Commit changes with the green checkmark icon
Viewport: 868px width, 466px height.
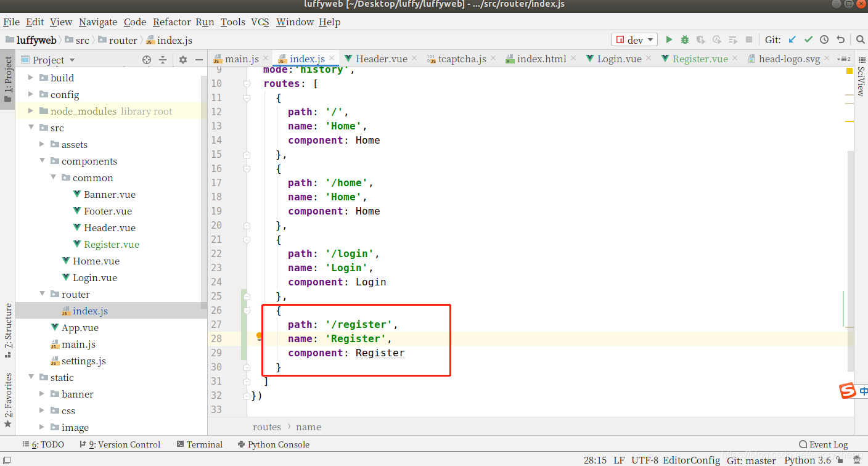[808, 40]
